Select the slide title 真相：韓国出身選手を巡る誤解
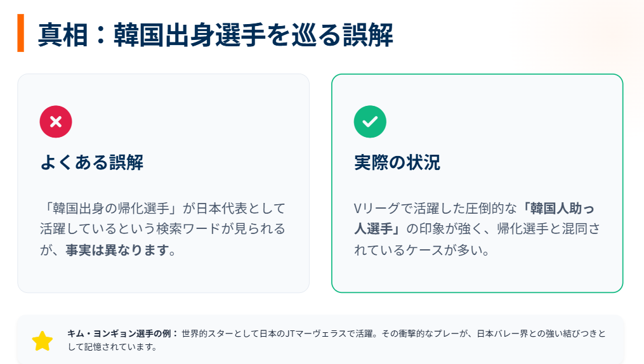 click(x=216, y=34)
